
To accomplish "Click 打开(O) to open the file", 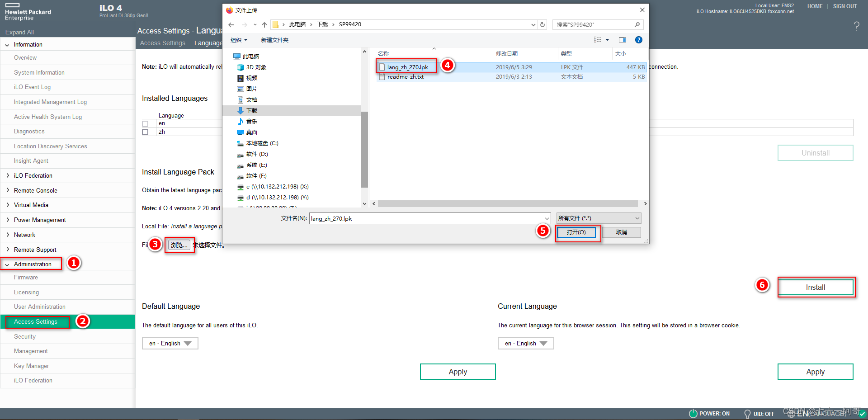I will coord(576,232).
